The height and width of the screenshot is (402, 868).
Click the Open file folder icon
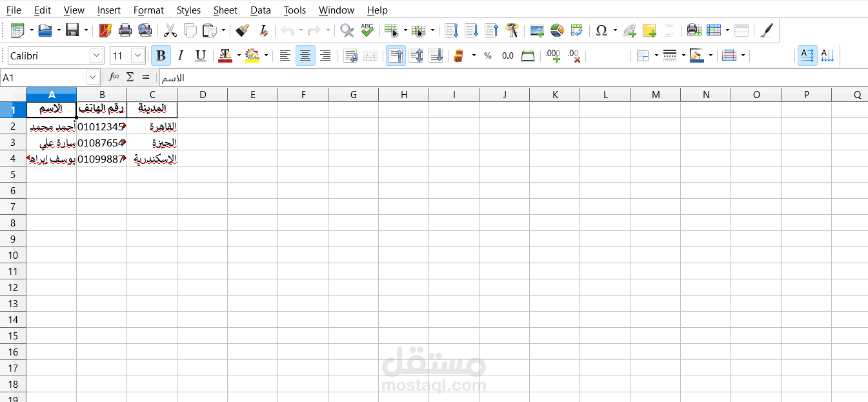45,30
